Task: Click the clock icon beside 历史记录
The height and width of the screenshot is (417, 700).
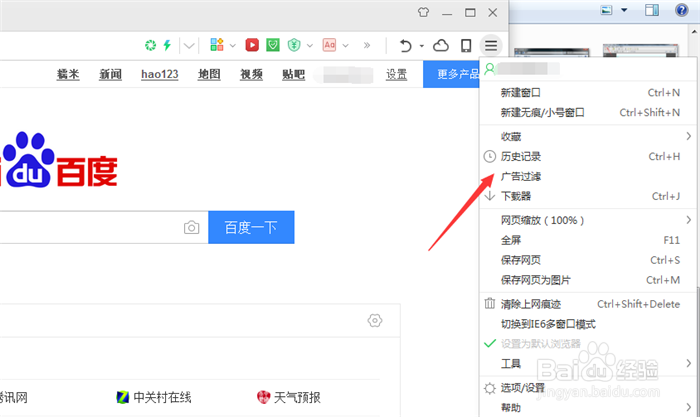Action: point(490,156)
